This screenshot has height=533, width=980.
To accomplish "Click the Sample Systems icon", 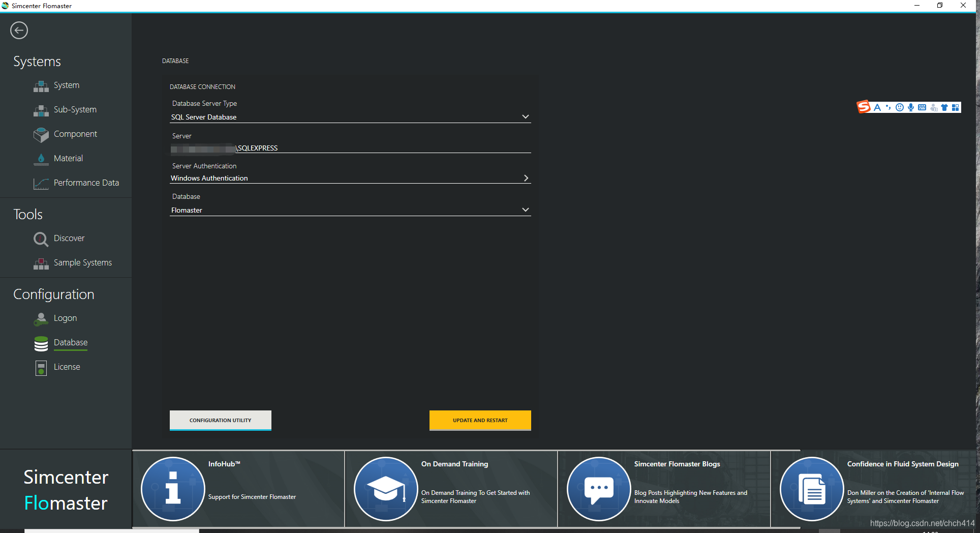I will click(41, 263).
